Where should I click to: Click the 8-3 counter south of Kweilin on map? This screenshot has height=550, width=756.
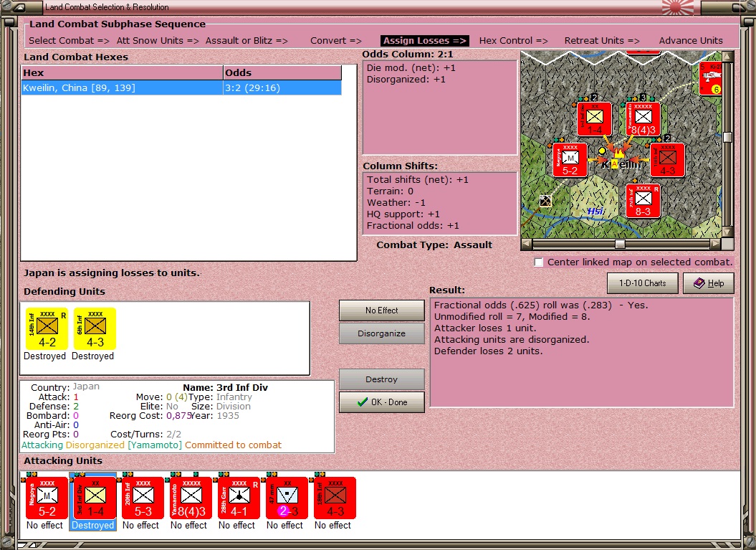[x=643, y=201]
